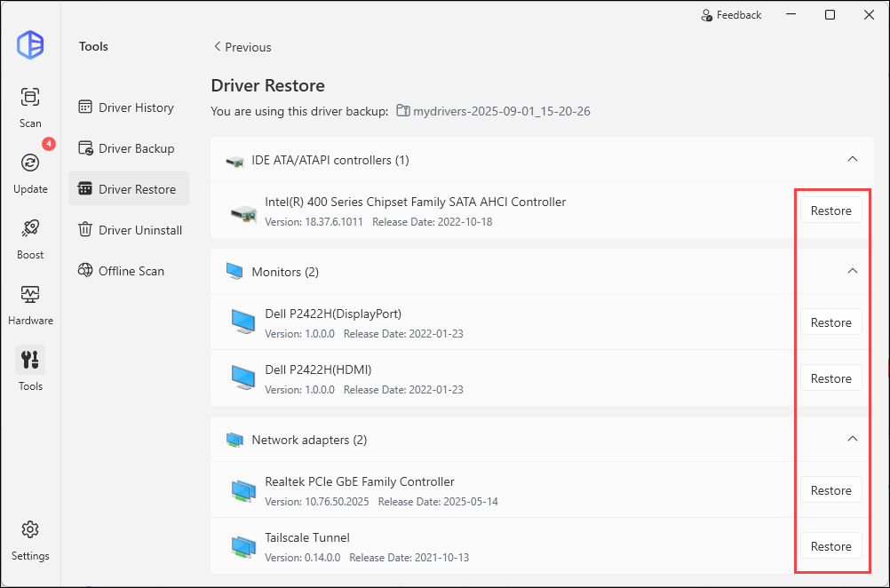Image resolution: width=890 pixels, height=588 pixels.
Task: Go back using Previous link
Action: [242, 47]
